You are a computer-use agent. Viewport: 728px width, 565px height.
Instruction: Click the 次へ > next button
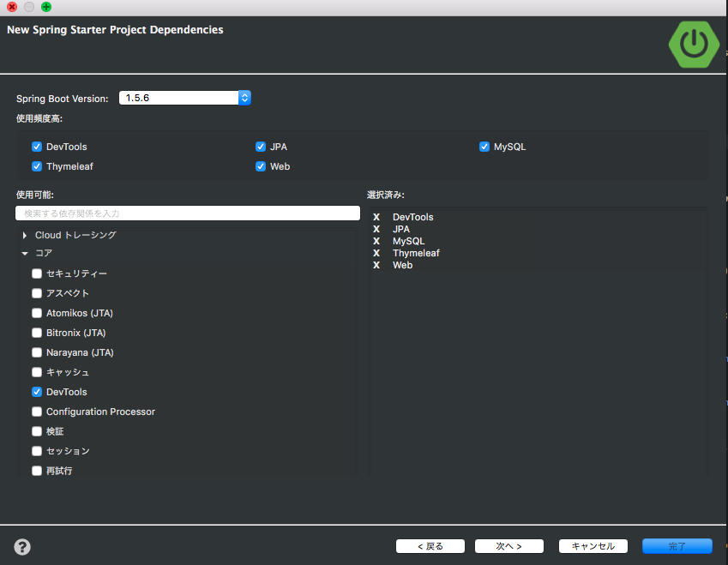(508, 546)
